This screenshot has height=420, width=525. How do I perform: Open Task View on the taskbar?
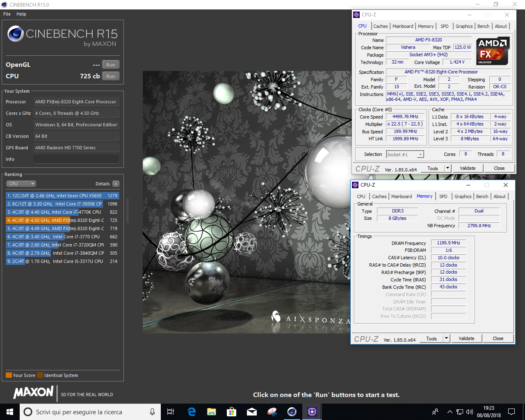(171, 412)
